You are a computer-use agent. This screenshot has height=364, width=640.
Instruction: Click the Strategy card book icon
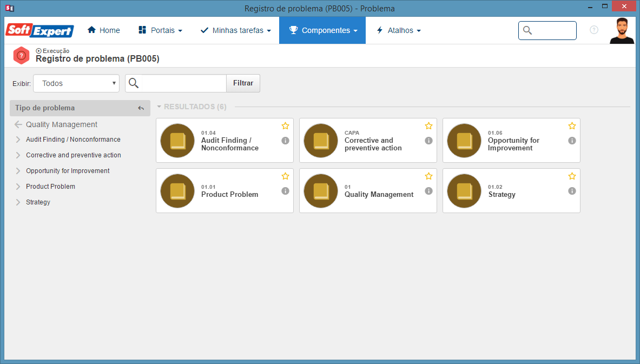pyautogui.click(x=464, y=190)
